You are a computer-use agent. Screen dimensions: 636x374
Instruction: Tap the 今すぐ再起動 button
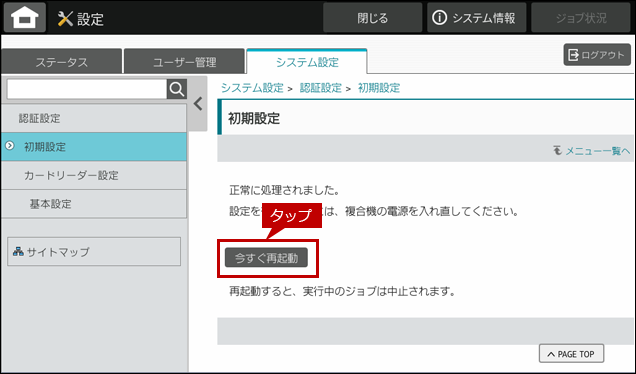(266, 258)
